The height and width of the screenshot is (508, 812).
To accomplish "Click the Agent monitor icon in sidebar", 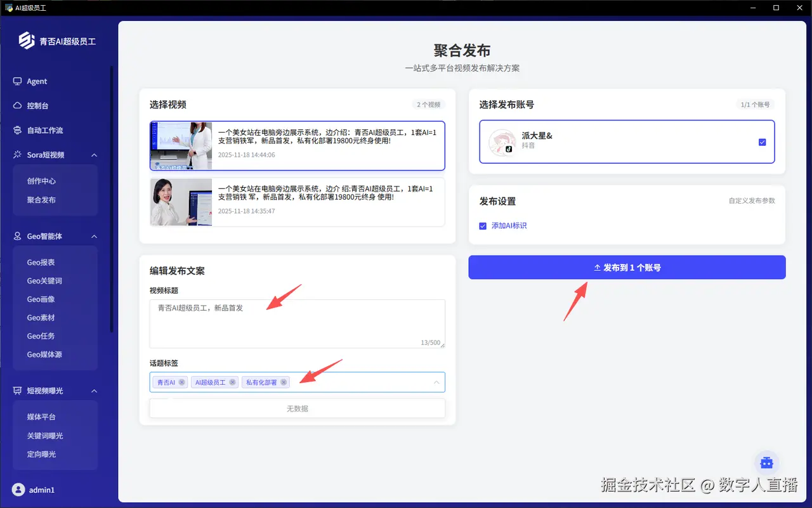I will point(18,81).
